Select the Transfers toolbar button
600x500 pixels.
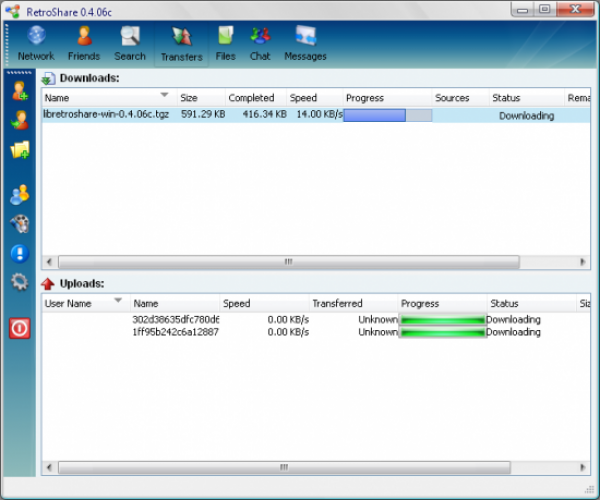(182, 44)
